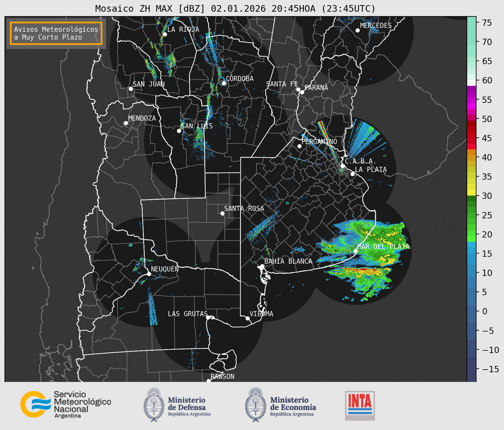504x430 pixels.
Task: Click the yellow 30 dBZ band on the colorbar
Action: (x=471, y=193)
